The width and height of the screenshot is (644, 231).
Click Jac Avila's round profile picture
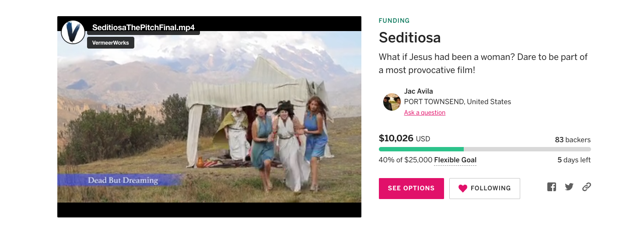click(x=392, y=102)
